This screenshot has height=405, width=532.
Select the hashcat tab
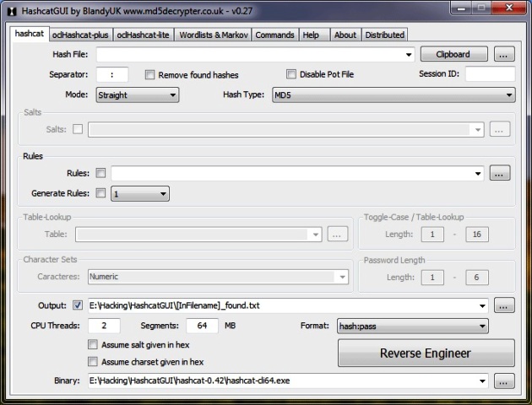tap(30, 34)
